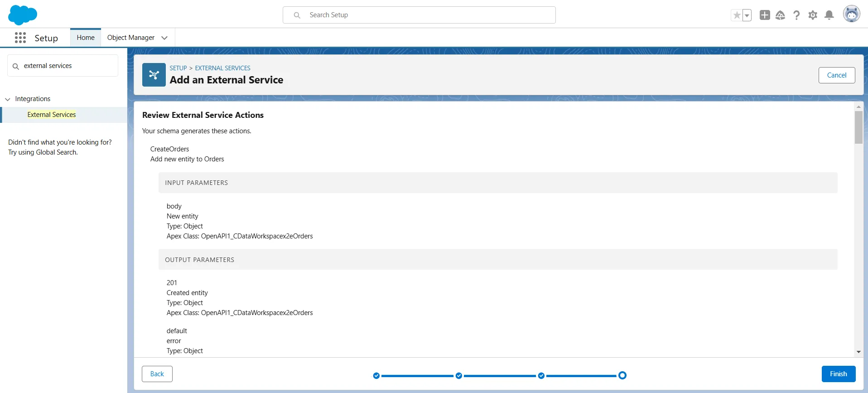Open the Trailhead guidance icon

click(x=780, y=15)
